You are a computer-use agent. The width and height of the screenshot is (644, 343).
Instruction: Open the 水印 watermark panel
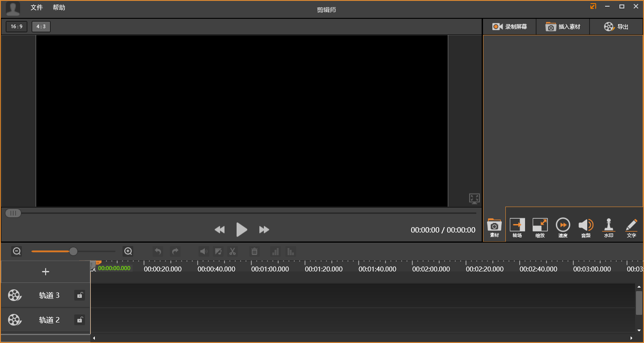pyautogui.click(x=608, y=227)
